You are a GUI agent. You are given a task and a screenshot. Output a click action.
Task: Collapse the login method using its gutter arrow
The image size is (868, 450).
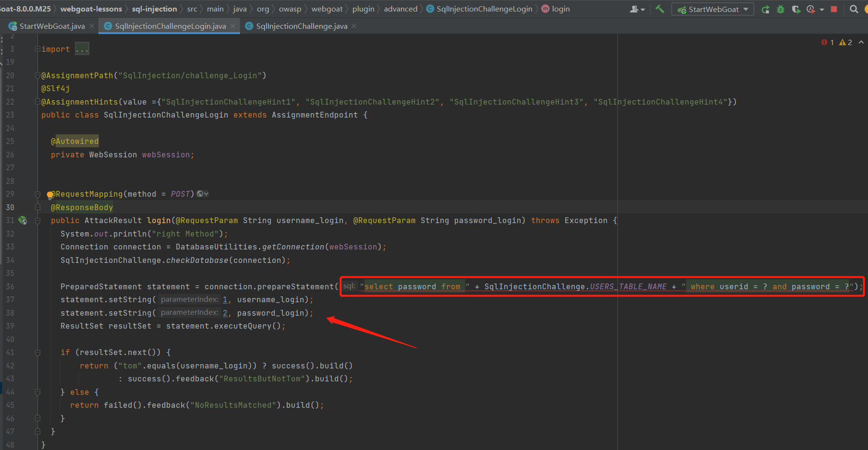(37, 220)
